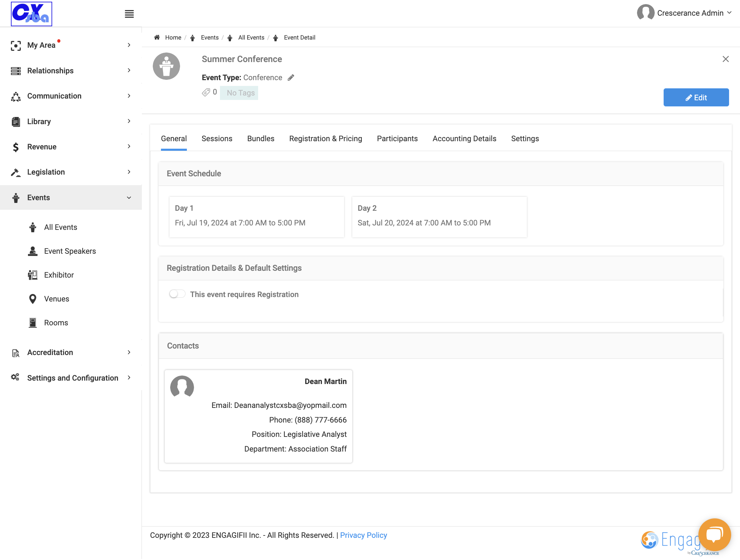The height and width of the screenshot is (560, 740).
Task: Click the Library book icon
Action: click(16, 121)
